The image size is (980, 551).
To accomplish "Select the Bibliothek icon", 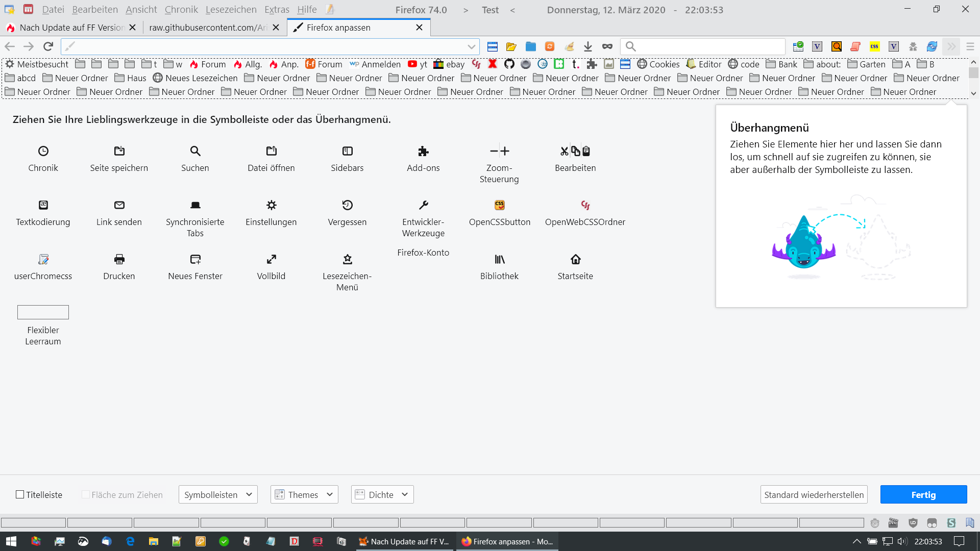I will (x=499, y=259).
